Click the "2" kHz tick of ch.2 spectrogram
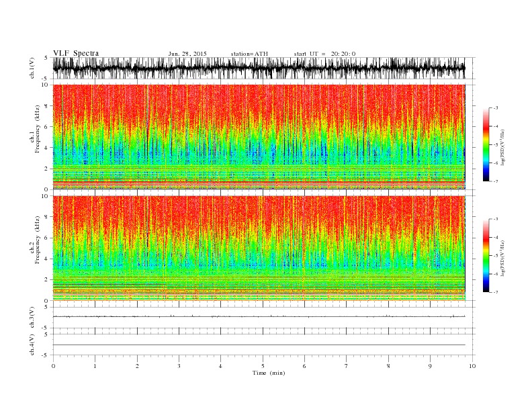 pos(47,280)
